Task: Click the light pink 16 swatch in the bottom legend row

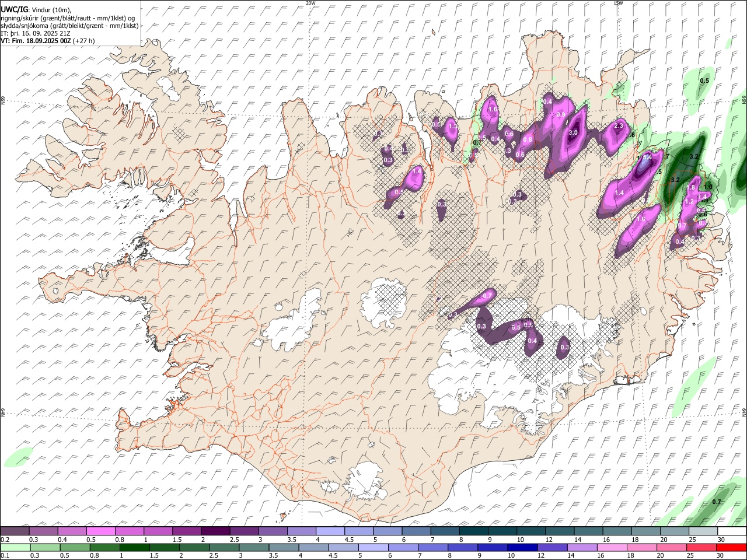Action: coord(612,547)
